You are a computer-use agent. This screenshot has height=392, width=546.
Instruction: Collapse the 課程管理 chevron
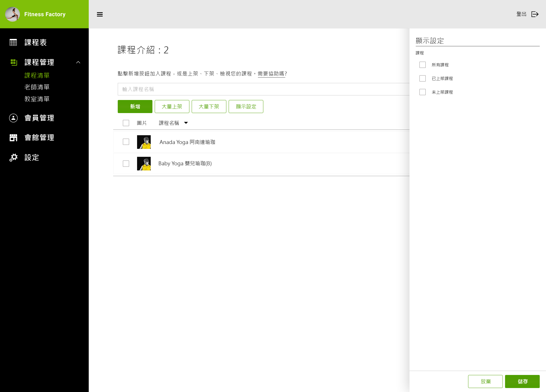[78, 62]
